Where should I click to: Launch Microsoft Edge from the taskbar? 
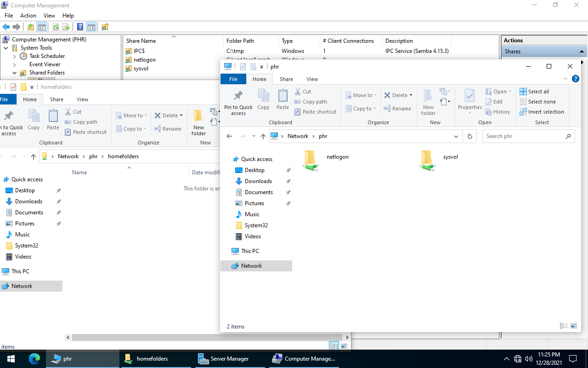(x=34, y=359)
